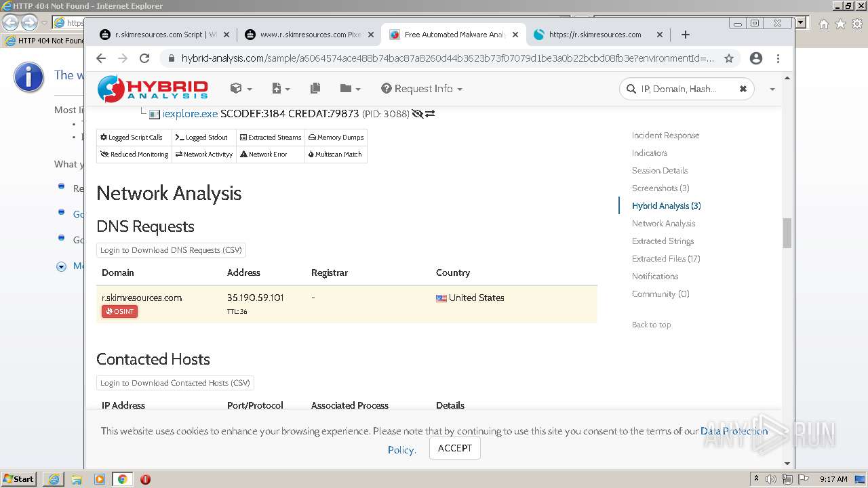Close the Free Automated Malware Analysis tab

(515, 35)
